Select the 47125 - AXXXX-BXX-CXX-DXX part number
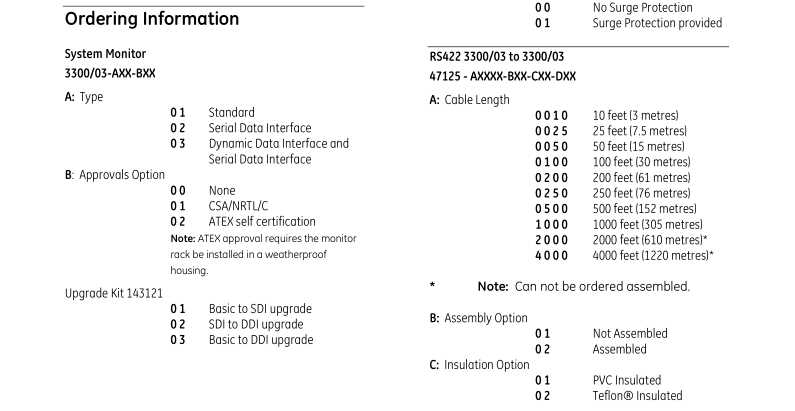The height and width of the screenshot is (411, 795). [502, 77]
